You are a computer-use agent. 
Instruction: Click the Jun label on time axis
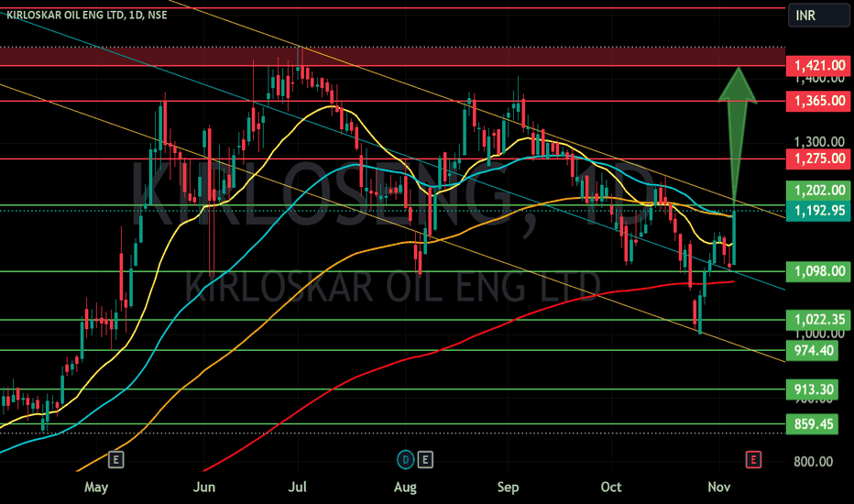click(204, 488)
